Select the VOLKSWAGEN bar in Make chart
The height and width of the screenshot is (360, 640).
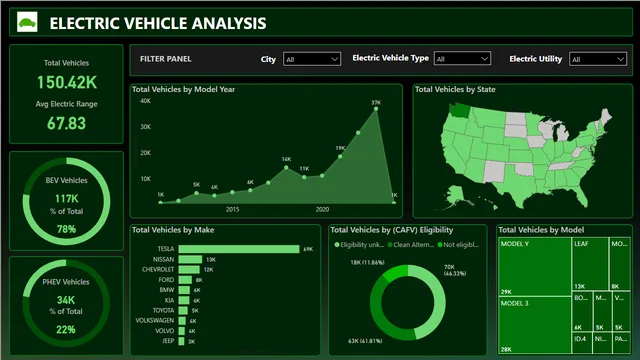click(x=182, y=320)
